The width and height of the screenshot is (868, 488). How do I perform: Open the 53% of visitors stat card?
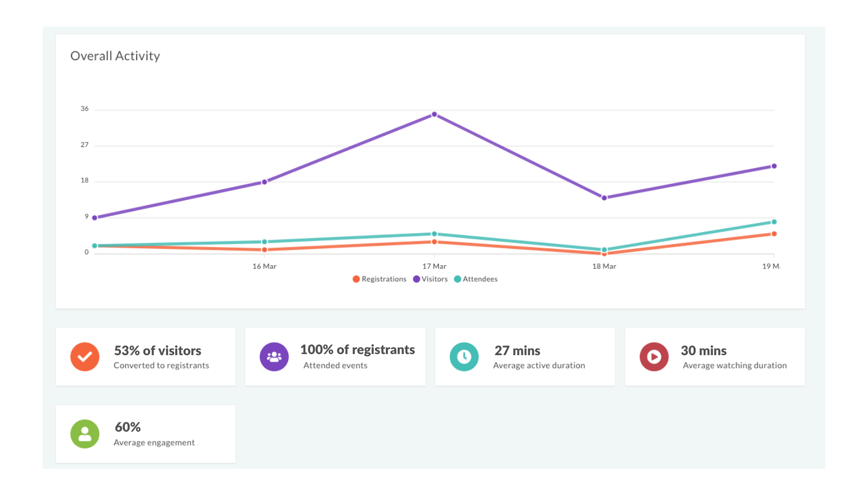145,356
